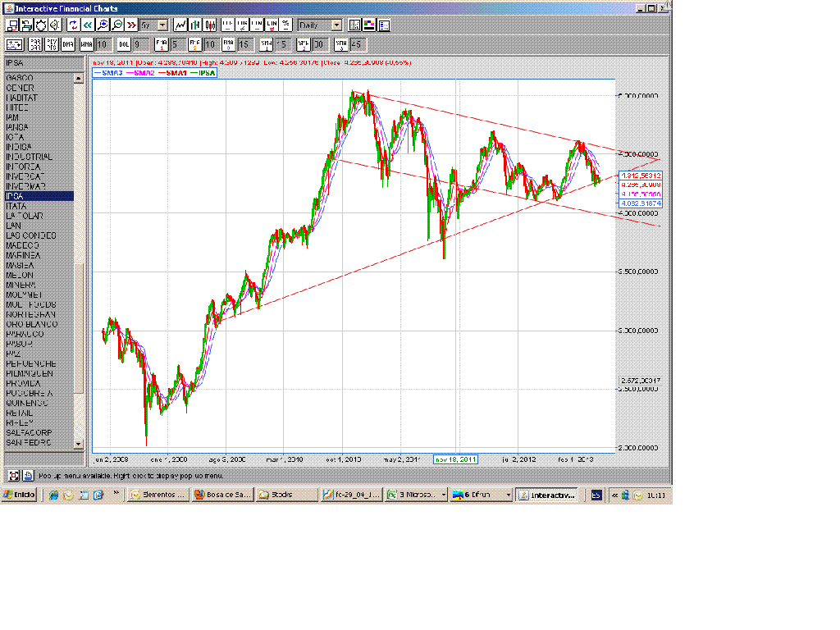
Task: Select MOLYMET in the stock list
Action: [39, 294]
